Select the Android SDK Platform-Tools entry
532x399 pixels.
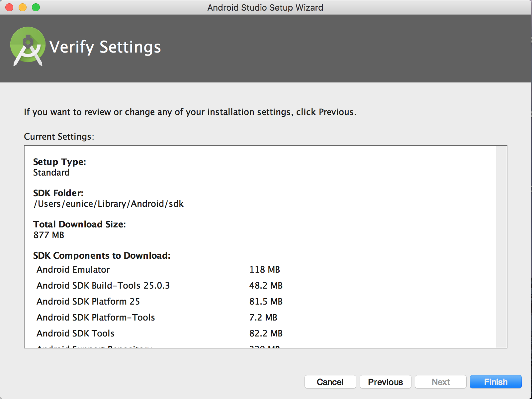pyautogui.click(x=96, y=318)
